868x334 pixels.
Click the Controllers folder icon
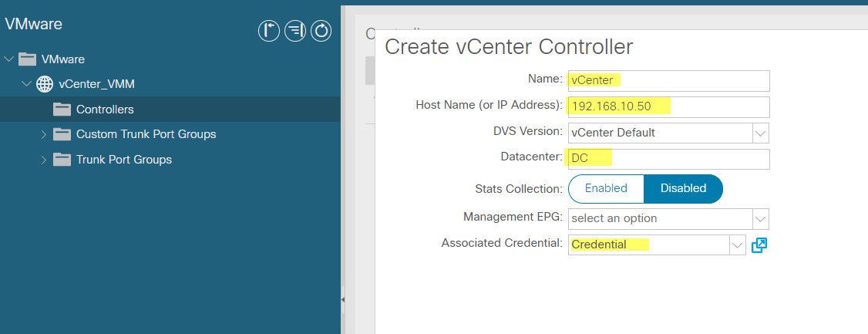(x=62, y=110)
